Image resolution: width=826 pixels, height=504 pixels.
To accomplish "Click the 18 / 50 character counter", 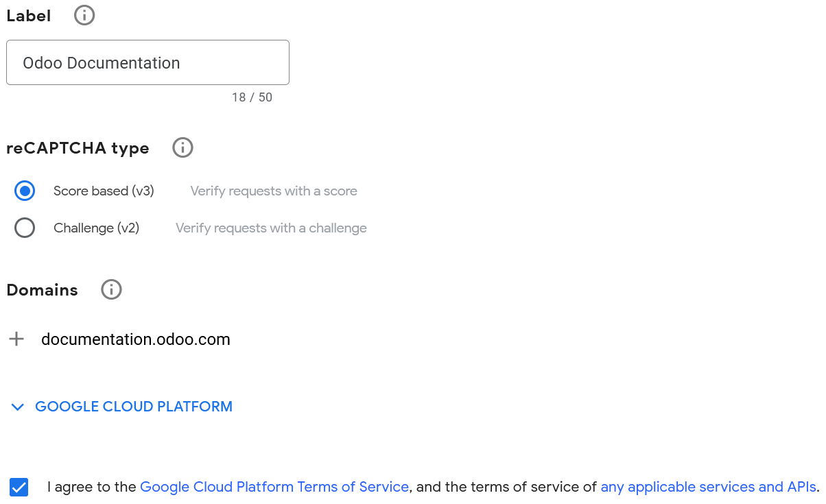I will pyautogui.click(x=252, y=97).
